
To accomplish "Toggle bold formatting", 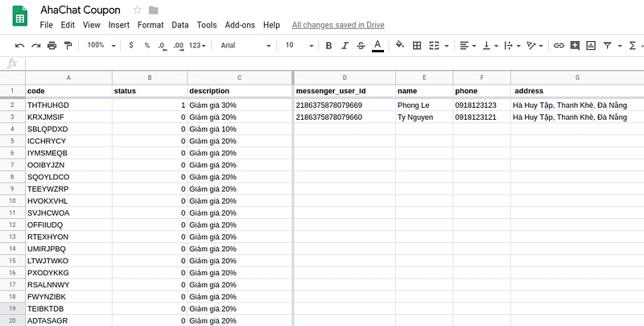I will click(328, 46).
